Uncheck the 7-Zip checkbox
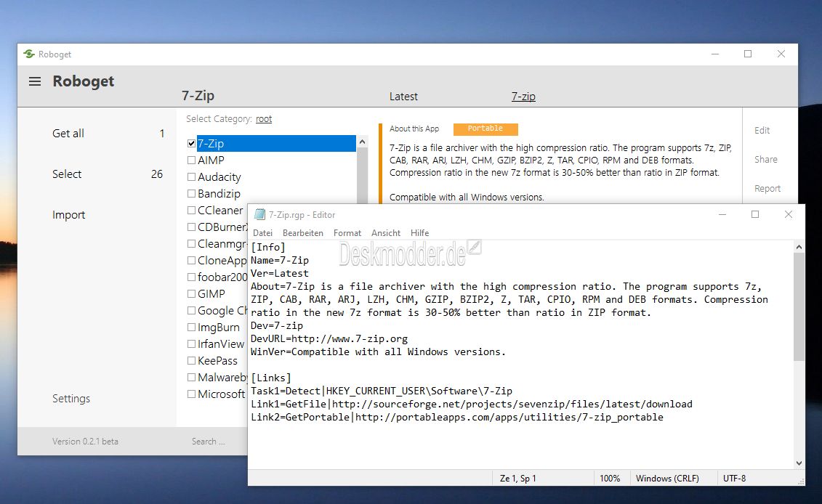The height and width of the screenshot is (504, 822). pos(191,144)
